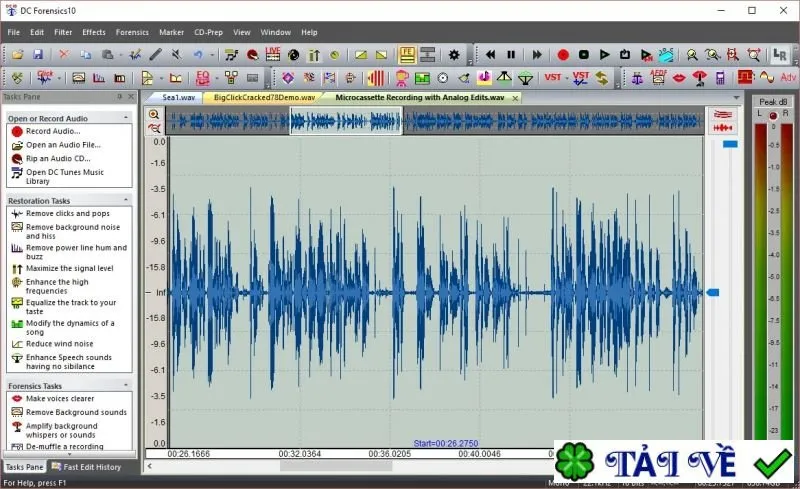Open the CD-Prep menu

pyautogui.click(x=208, y=32)
